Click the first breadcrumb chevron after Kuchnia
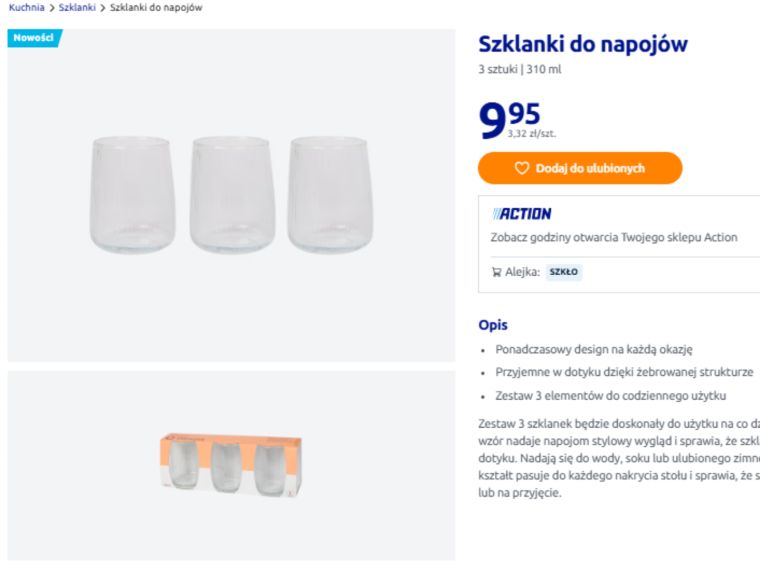The image size is (760, 570). pos(52,8)
